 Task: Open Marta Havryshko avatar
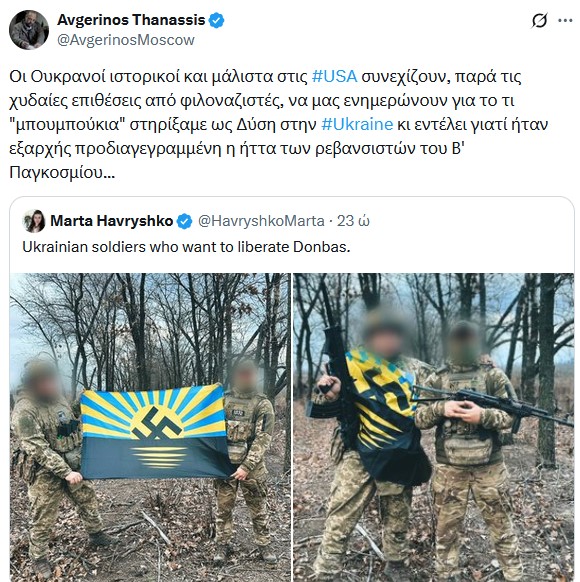coord(34,221)
